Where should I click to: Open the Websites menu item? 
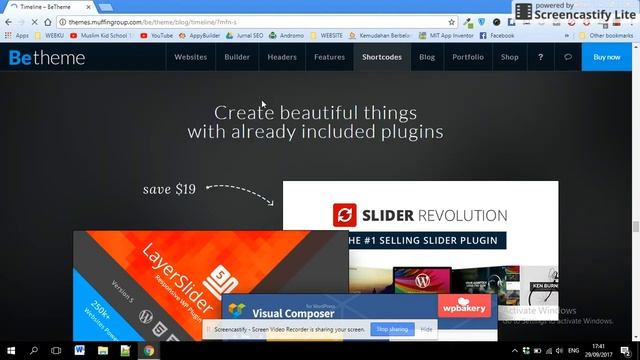point(191,57)
